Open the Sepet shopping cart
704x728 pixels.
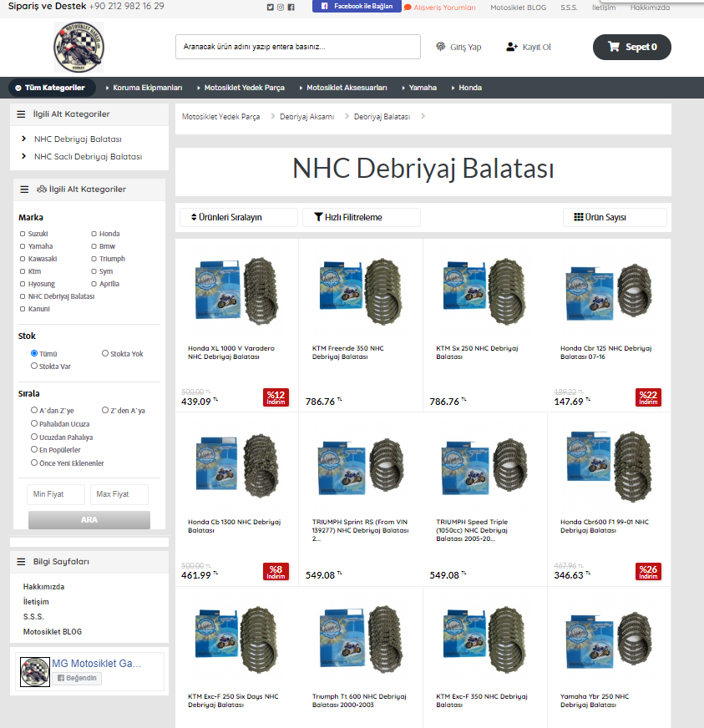tap(631, 47)
